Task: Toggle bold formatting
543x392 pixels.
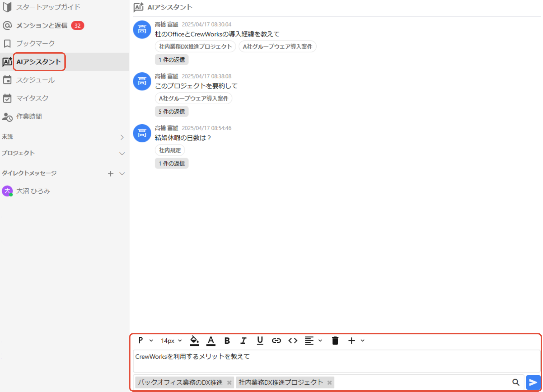Action: [227, 341]
